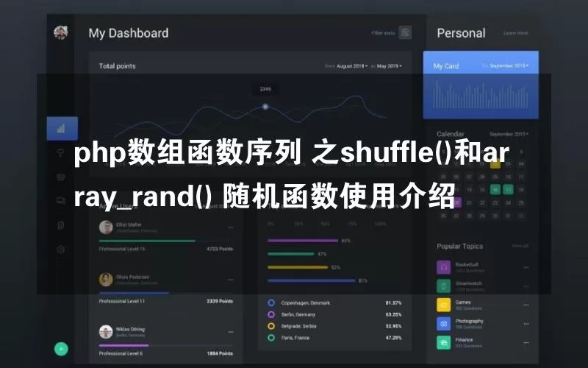Image resolution: width=588 pixels, height=368 pixels.
Task: Click Niklas Döring's avatar photo
Action: pyautogui.click(x=106, y=332)
